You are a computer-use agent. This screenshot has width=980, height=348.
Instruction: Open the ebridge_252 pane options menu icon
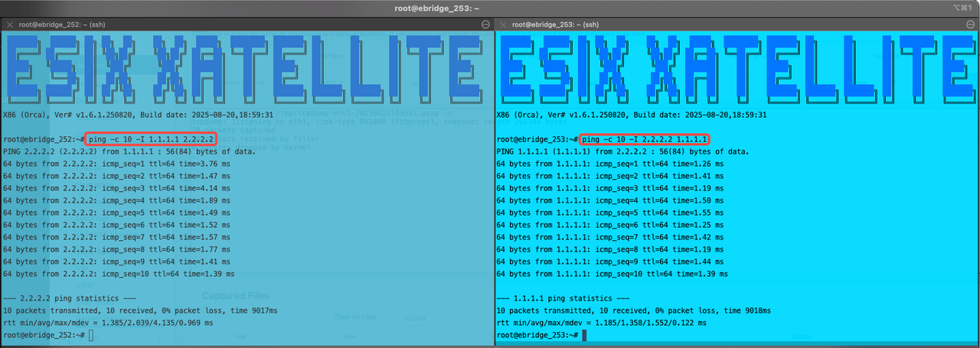tap(485, 24)
